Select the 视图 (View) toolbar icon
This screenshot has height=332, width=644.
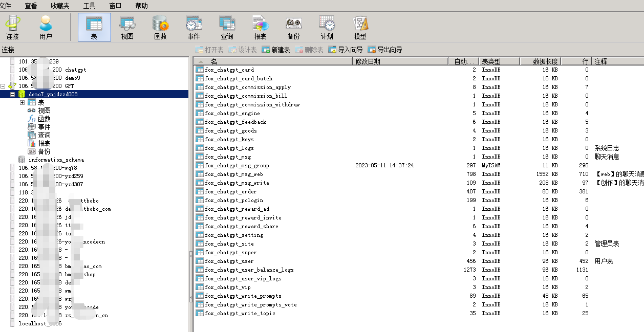(127, 28)
